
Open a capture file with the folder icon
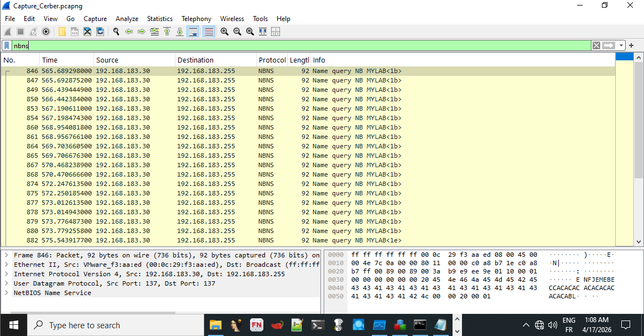click(x=62, y=32)
